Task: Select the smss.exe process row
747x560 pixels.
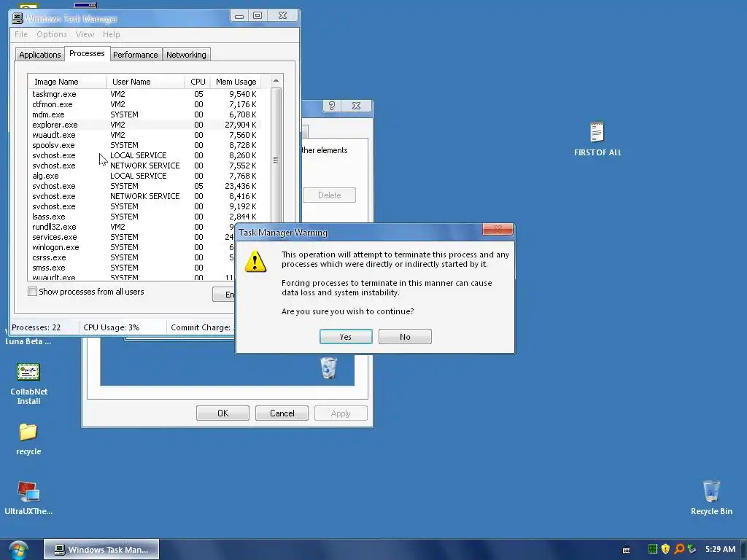Action: (x=132, y=268)
